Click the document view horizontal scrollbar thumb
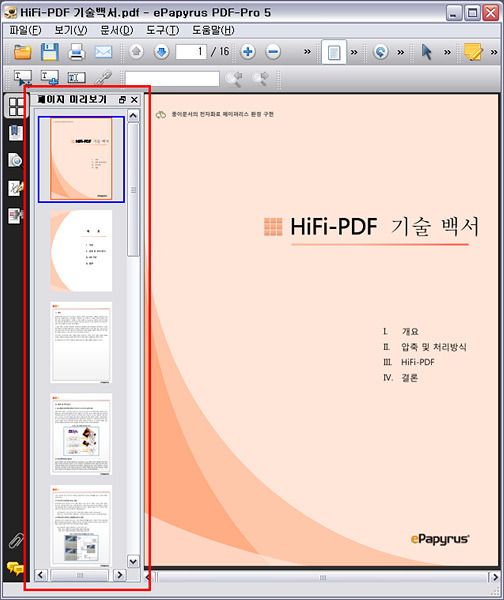This screenshot has height=600, width=504. pyautogui.click(x=323, y=577)
